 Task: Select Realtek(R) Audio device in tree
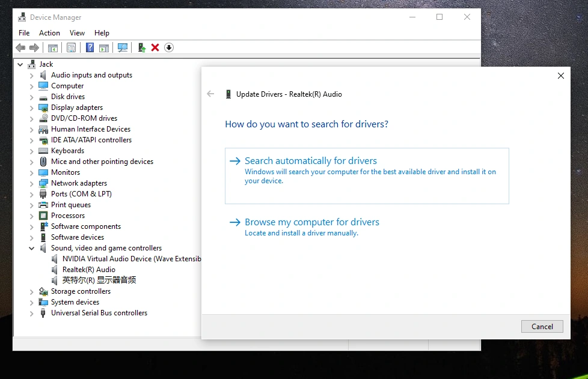pyautogui.click(x=89, y=270)
